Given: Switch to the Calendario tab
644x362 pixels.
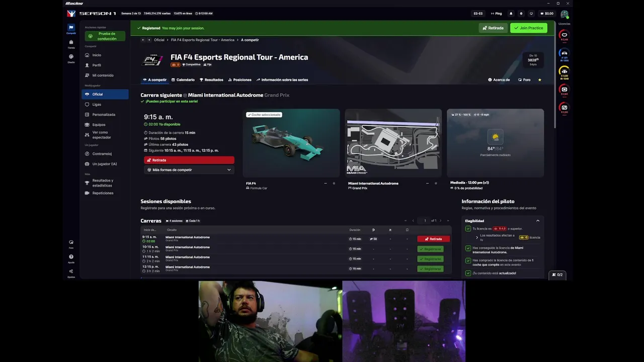Looking at the screenshot, I should pyautogui.click(x=183, y=80).
